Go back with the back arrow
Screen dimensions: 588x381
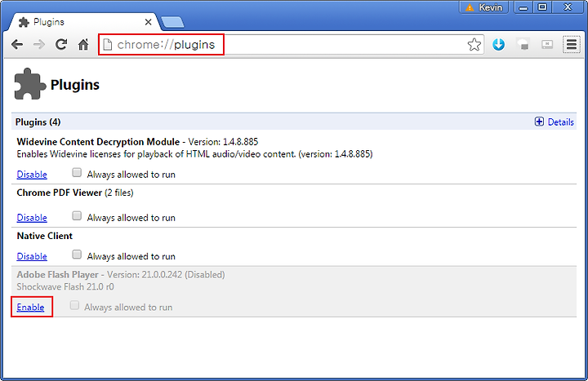[17, 45]
